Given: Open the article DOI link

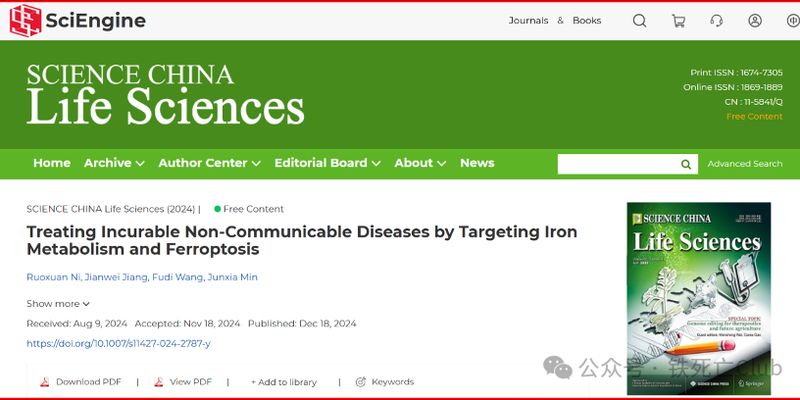Looking at the screenshot, I should coord(118,343).
